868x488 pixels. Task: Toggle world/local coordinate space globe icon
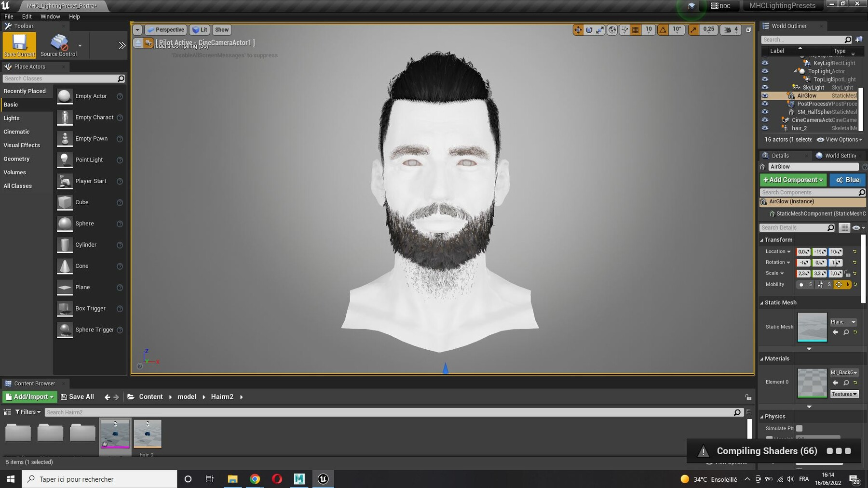tap(612, 30)
